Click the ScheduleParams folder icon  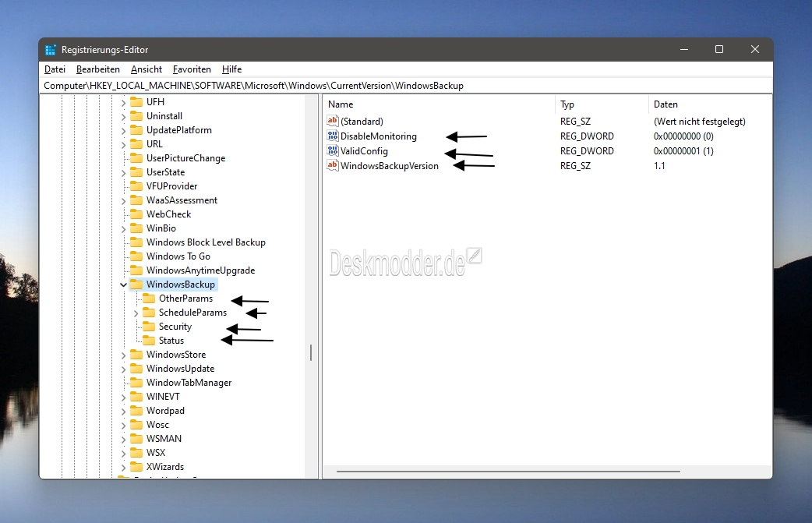pyautogui.click(x=149, y=313)
